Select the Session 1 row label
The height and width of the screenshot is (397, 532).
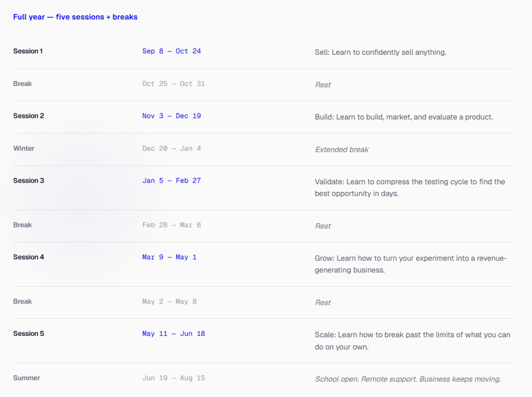pos(28,51)
